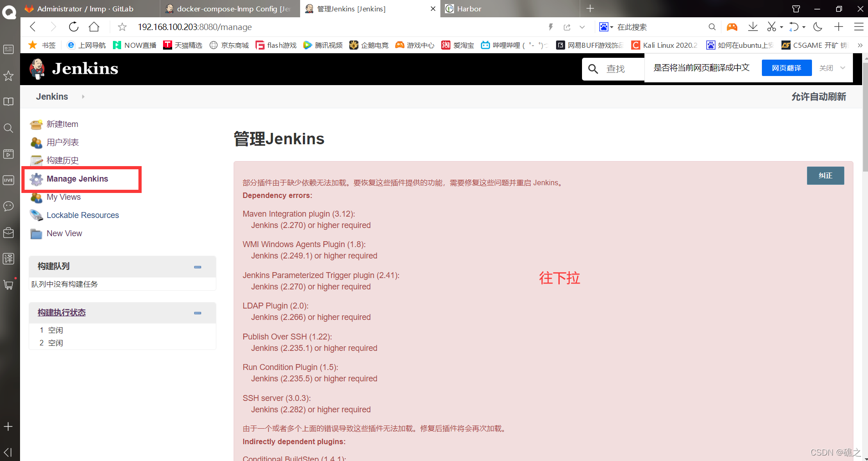Go back in browser history
The width and height of the screenshot is (868, 461).
point(33,27)
